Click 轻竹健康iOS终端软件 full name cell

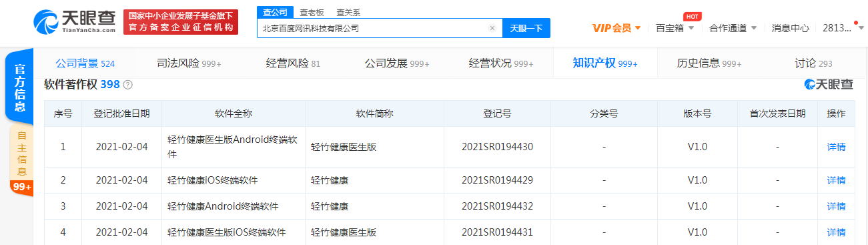point(234,180)
